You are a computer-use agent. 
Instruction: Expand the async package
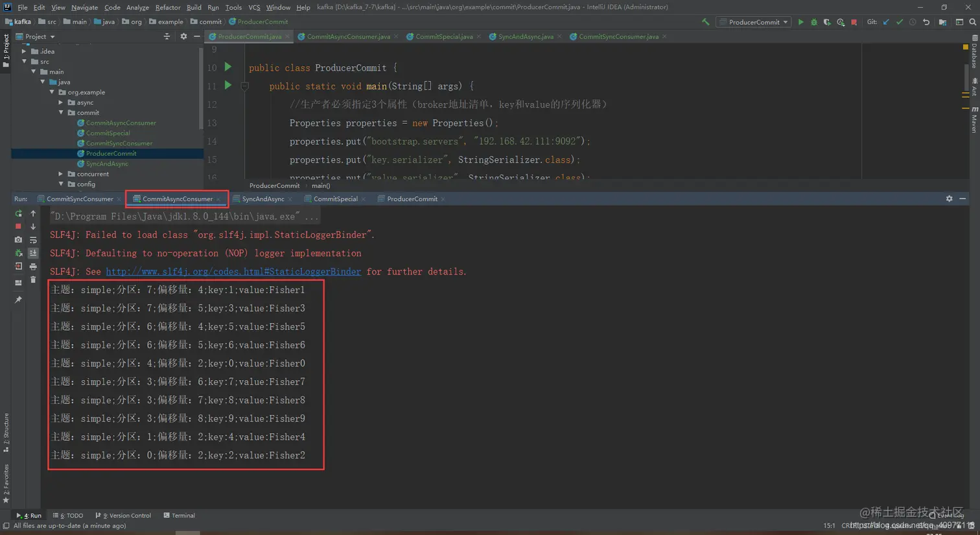click(x=61, y=102)
